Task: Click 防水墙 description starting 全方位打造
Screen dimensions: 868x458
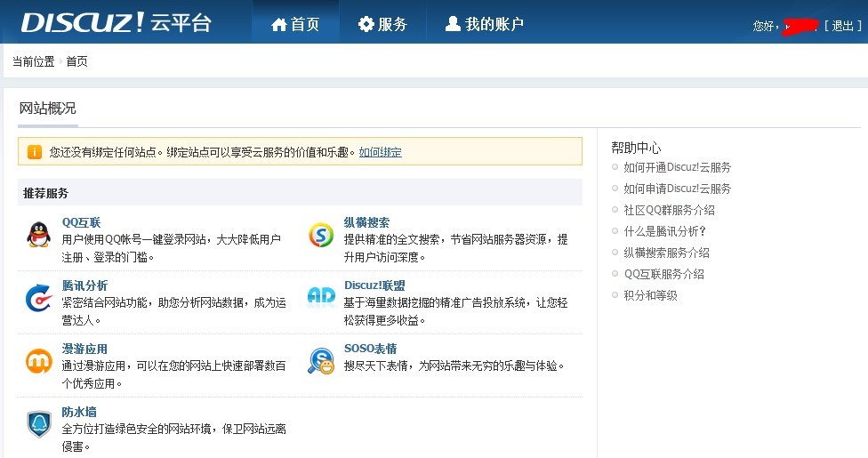Action: [173, 438]
